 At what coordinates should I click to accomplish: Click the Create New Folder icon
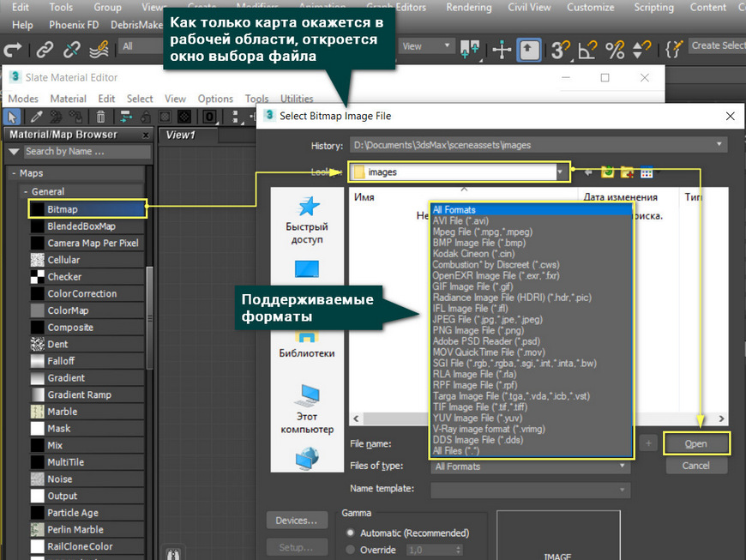coord(627,172)
